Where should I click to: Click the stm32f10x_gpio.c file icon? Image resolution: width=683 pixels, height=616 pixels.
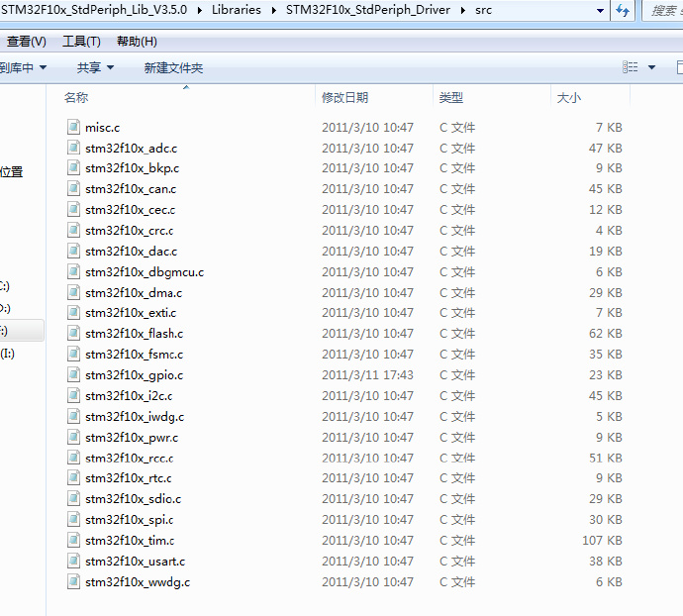coord(73,375)
